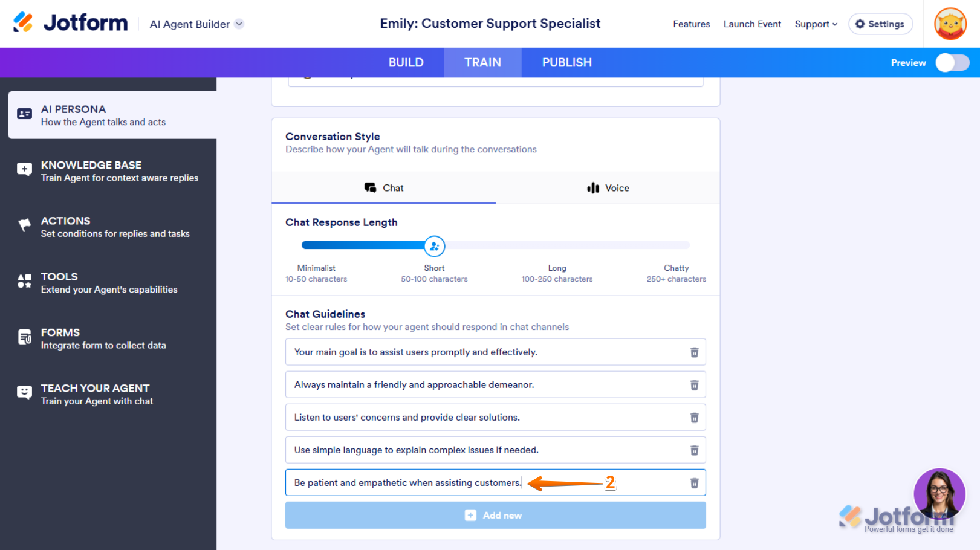Open the BUILD tab
980x550 pixels.
coord(406,63)
